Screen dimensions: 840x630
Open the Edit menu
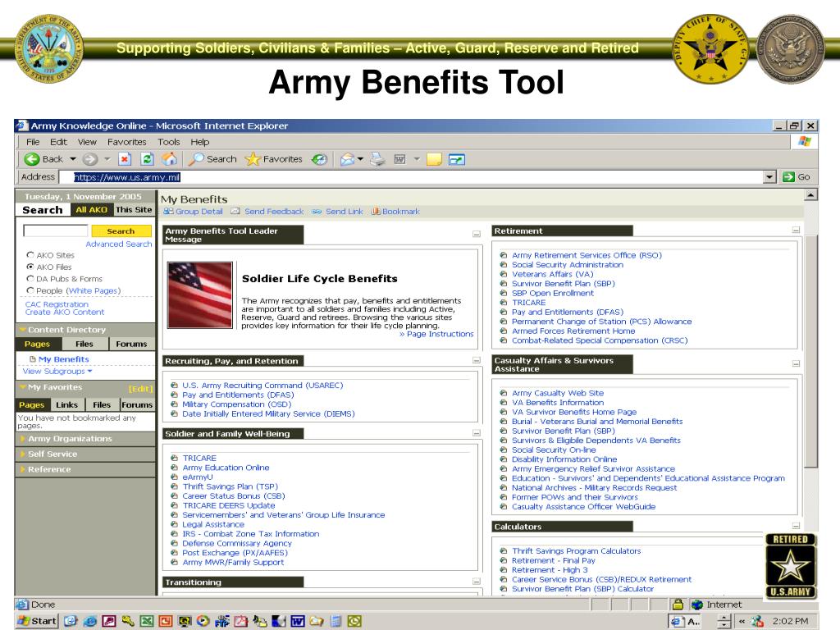coord(58,142)
